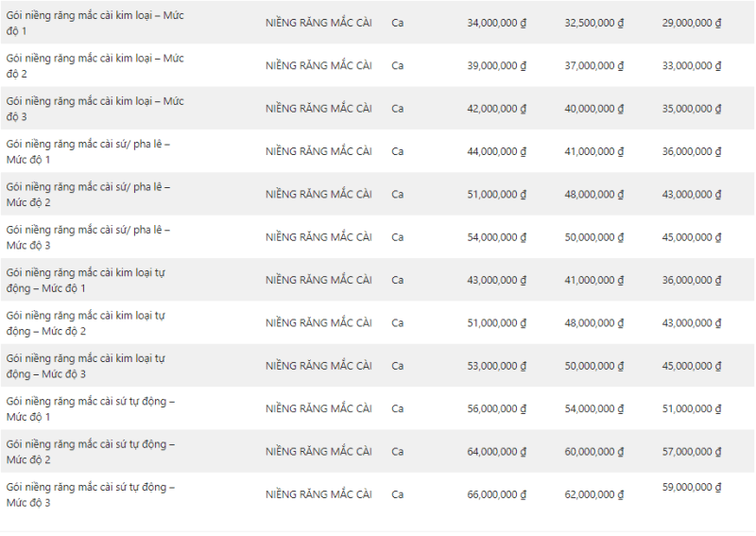Select 'Gói niềng răng mắc cài kim loại – Mức độ 3'
756x536 pixels.
pos(95,109)
